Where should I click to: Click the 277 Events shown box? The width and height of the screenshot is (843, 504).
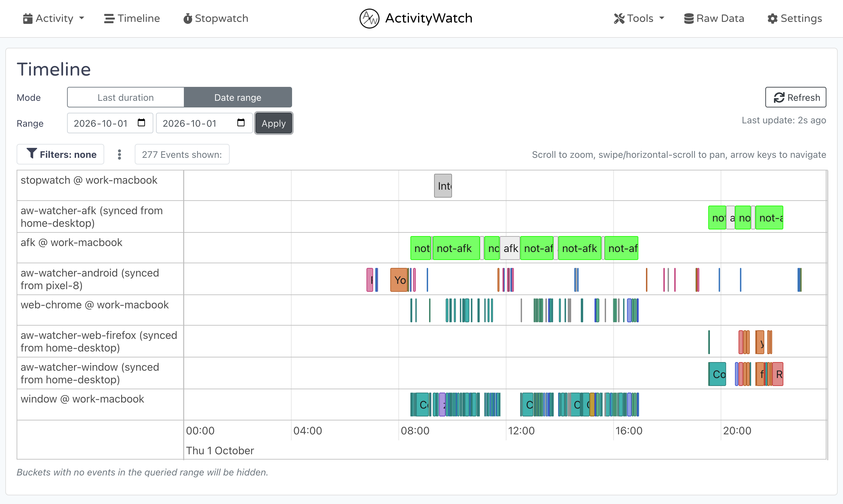pos(182,155)
